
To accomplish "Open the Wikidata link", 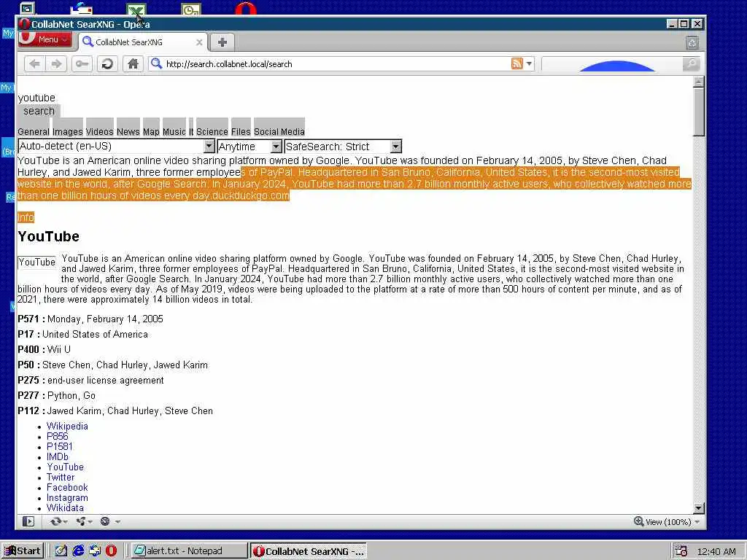I will [65, 508].
